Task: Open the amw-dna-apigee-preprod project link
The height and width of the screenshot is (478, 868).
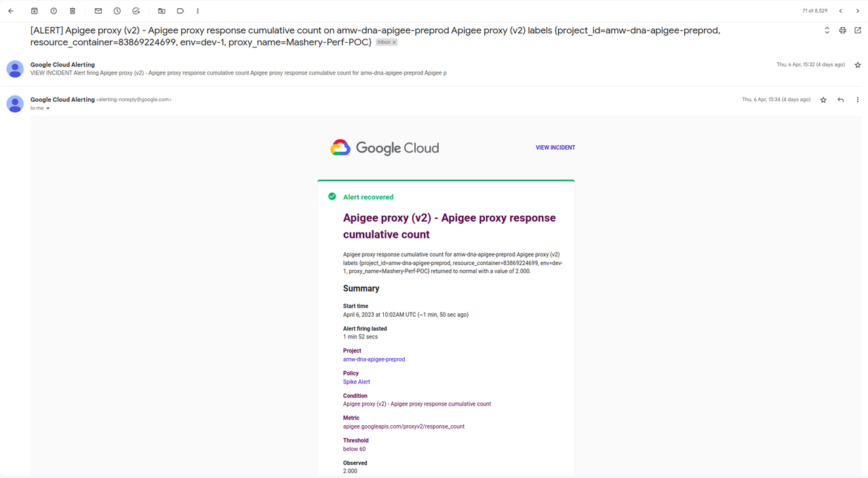Action: (x=374, y=359)
